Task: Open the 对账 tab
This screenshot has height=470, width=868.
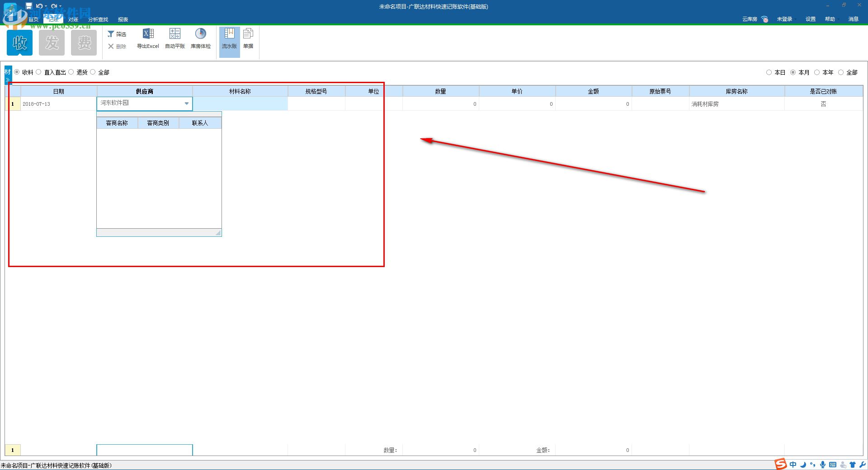Action: click(73, 19)
